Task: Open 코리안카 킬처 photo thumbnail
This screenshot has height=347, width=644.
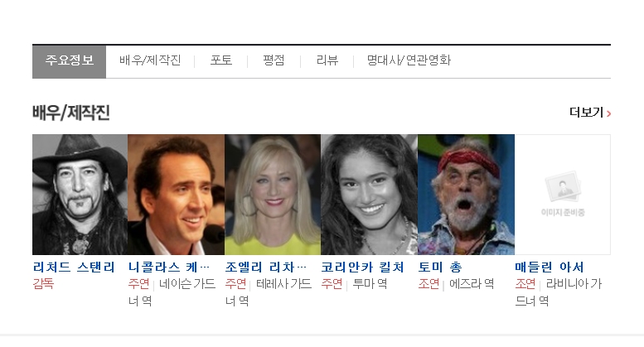Action: pos(369,195)
